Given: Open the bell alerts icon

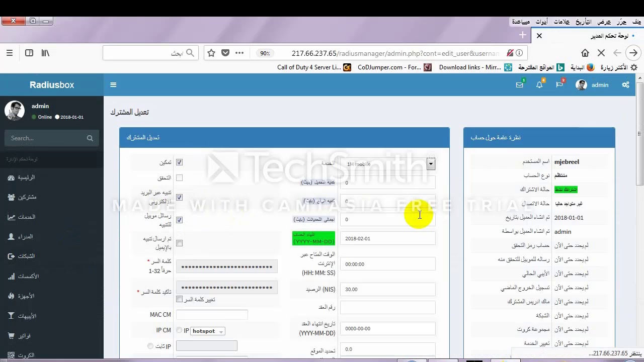Looking at the screenshot, I should [x=539, y=85].
